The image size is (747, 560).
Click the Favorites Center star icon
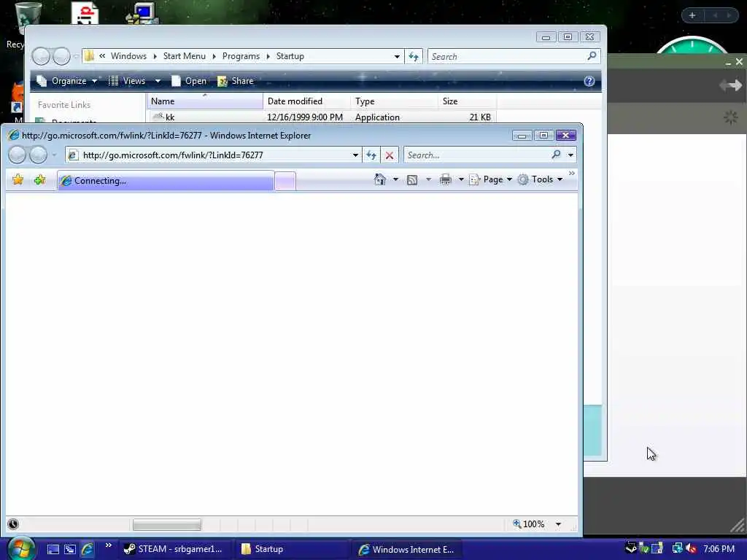(x=18, y=179)
